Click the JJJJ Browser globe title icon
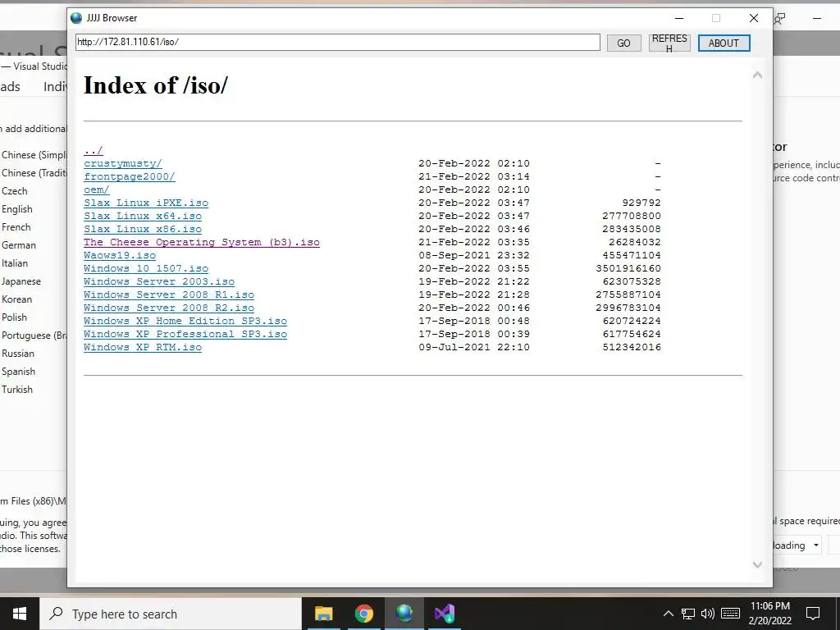 coord(76,18)
